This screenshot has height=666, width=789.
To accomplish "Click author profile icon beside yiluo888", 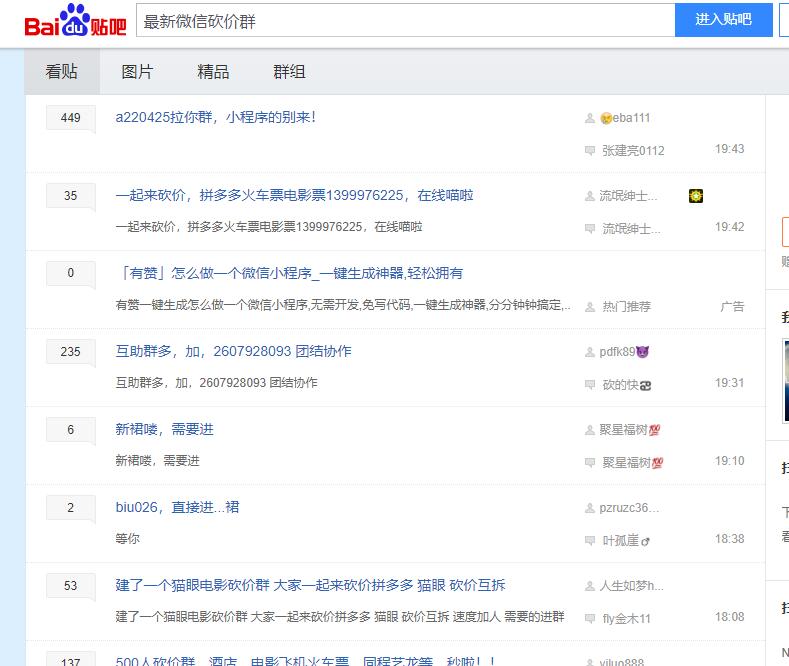I will tap(590, 662).
